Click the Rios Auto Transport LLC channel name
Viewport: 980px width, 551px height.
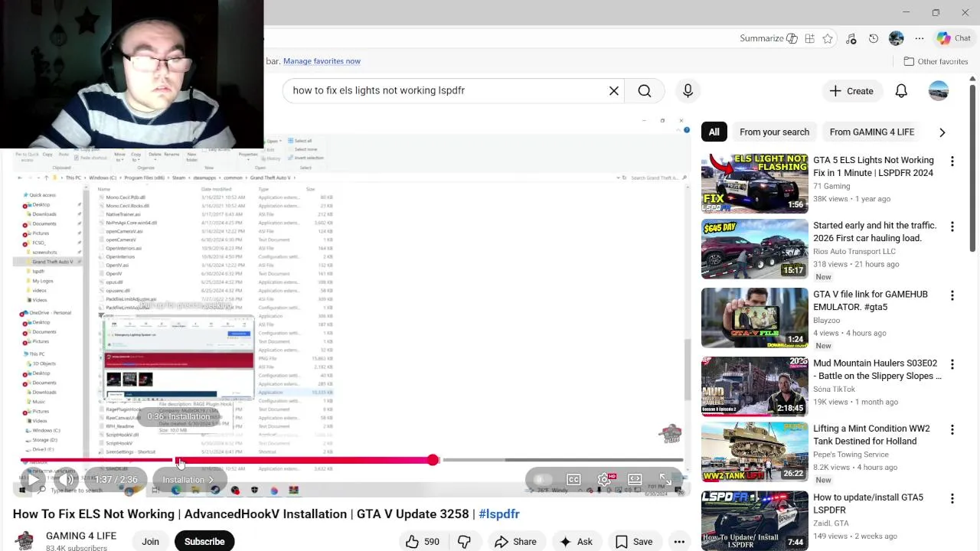click(854, 251)
